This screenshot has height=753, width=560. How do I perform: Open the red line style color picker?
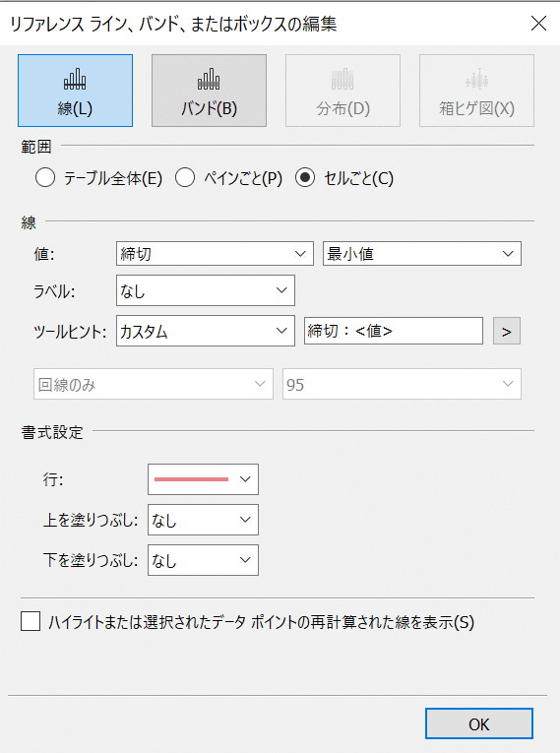[203, 479]
